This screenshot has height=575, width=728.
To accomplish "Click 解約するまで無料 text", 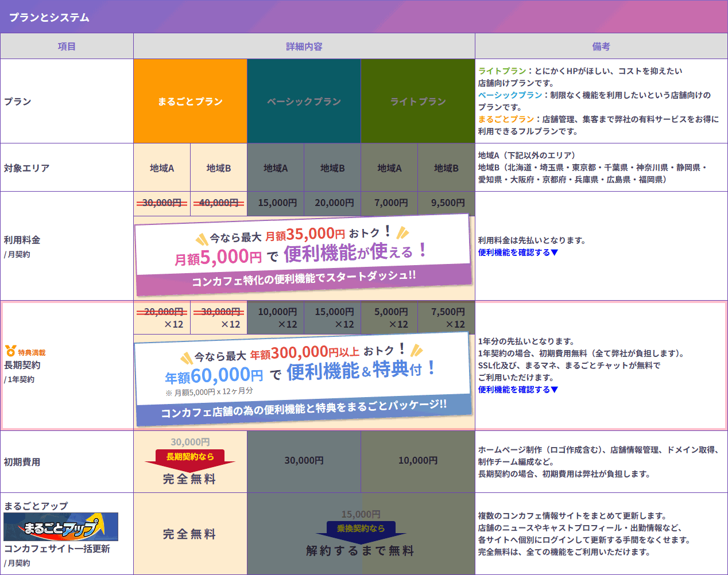I will click(x=361, y=551).
